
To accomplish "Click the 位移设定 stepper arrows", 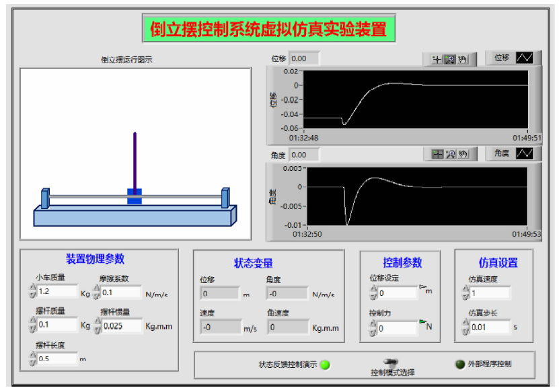I will pos(373,293).
